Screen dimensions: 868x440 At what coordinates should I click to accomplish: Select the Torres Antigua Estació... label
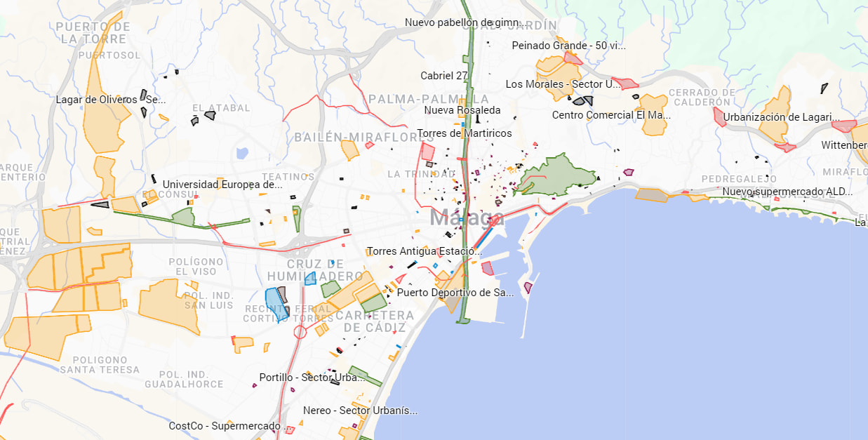(425, 251)
